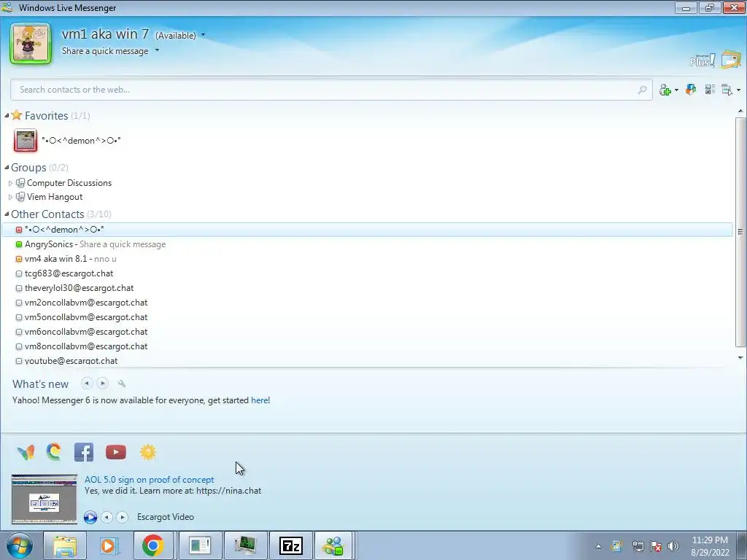The height and width of the screenshot is (560, 747).
Task: Collapse the Groups section
Action: (7, 167)
